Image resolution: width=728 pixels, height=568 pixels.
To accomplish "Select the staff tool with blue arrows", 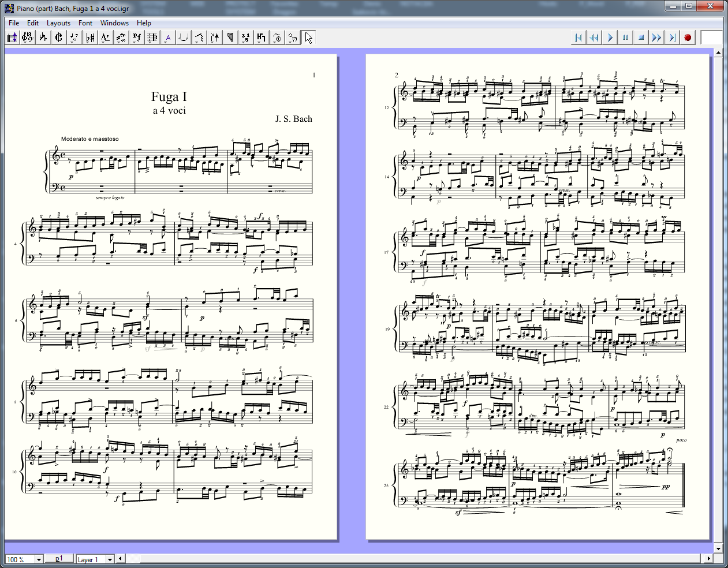I will pos(12,38).
